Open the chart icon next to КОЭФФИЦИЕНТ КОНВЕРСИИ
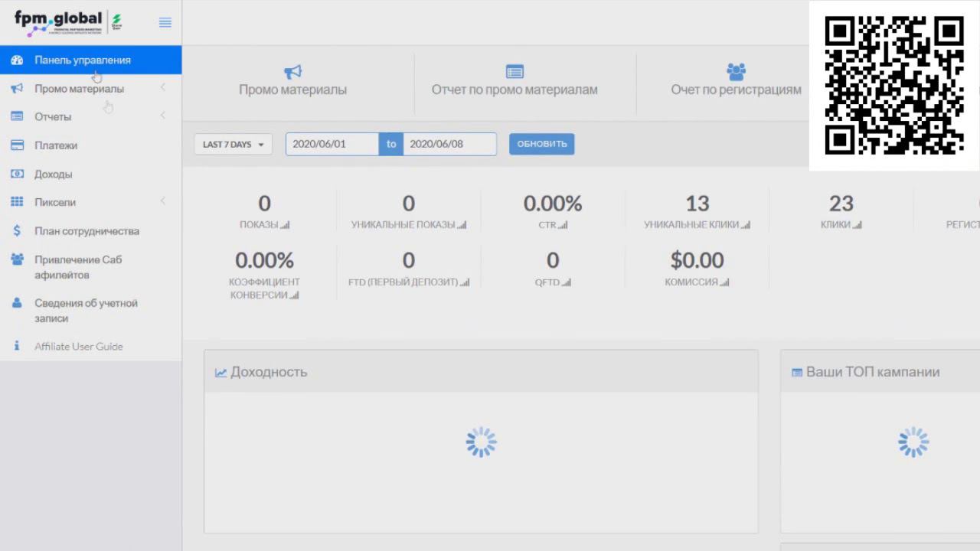The height and width of the screenshot is (551, 980). pos(295,295)
